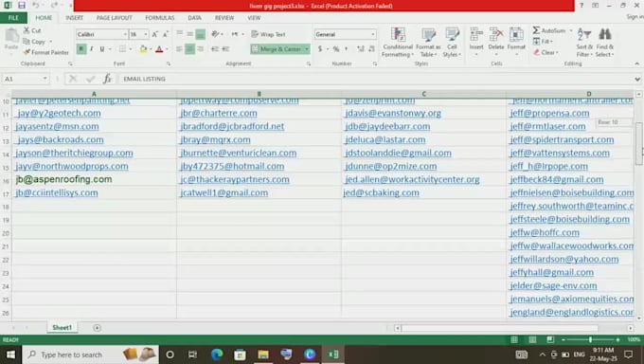Toggle middle vertical align
Image resolution: width=644 pixels, height=364 pixels.
189,34
